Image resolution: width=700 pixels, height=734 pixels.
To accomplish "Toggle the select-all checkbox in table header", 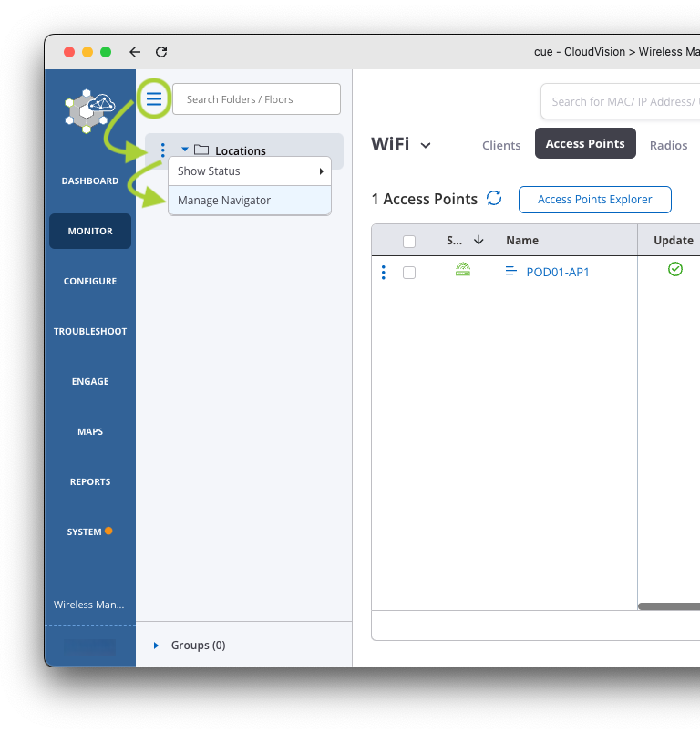I will pos(409,241).
